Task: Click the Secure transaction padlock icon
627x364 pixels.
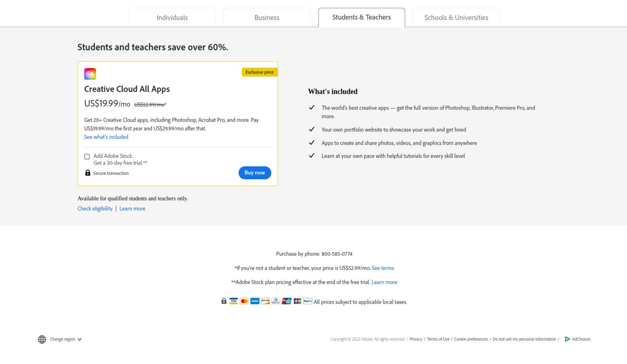Action: pos(88,173)
